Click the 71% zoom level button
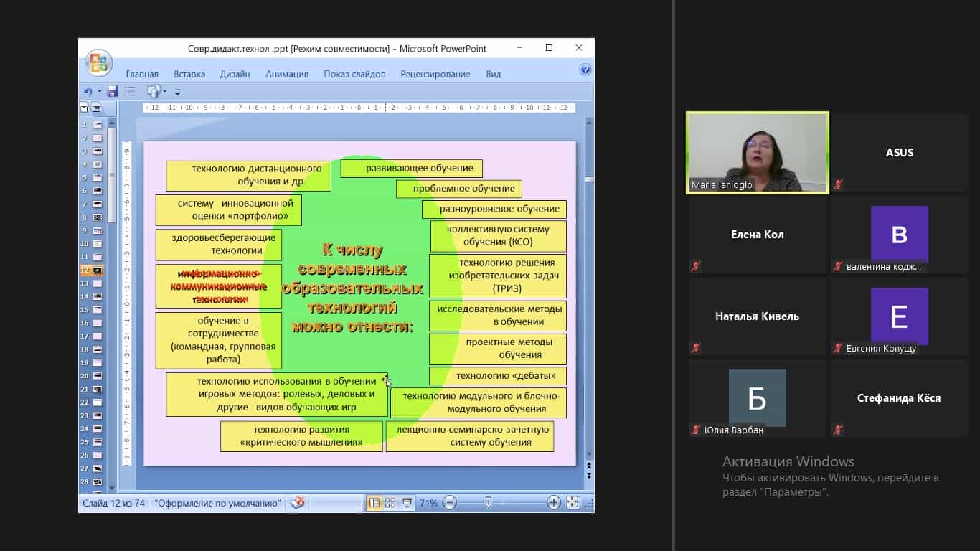 click(428, 503)
